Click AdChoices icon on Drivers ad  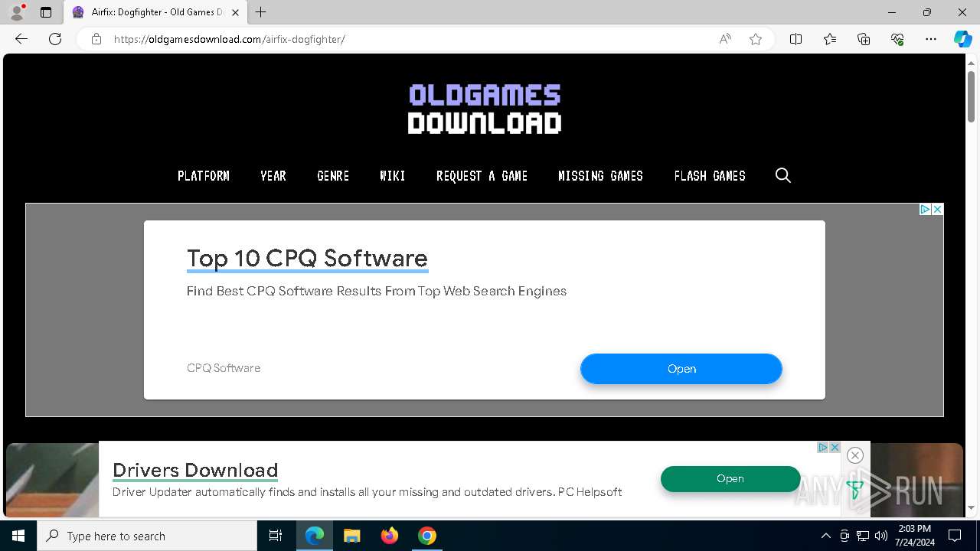click(x=823, y=447)
